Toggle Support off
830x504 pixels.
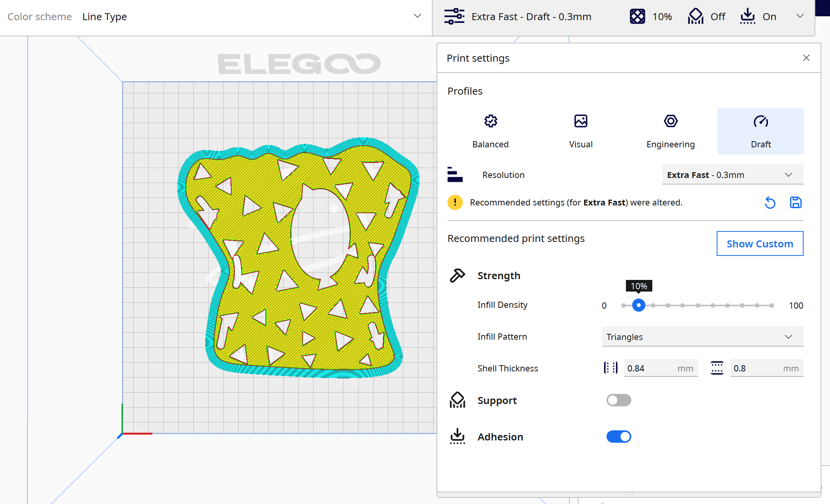click(619, 400)
